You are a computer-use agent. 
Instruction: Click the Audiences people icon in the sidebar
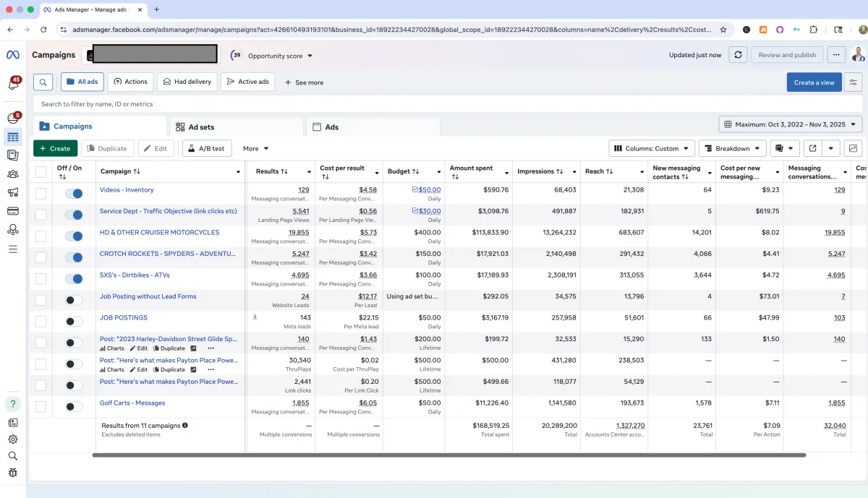click(x=12, y=173)
